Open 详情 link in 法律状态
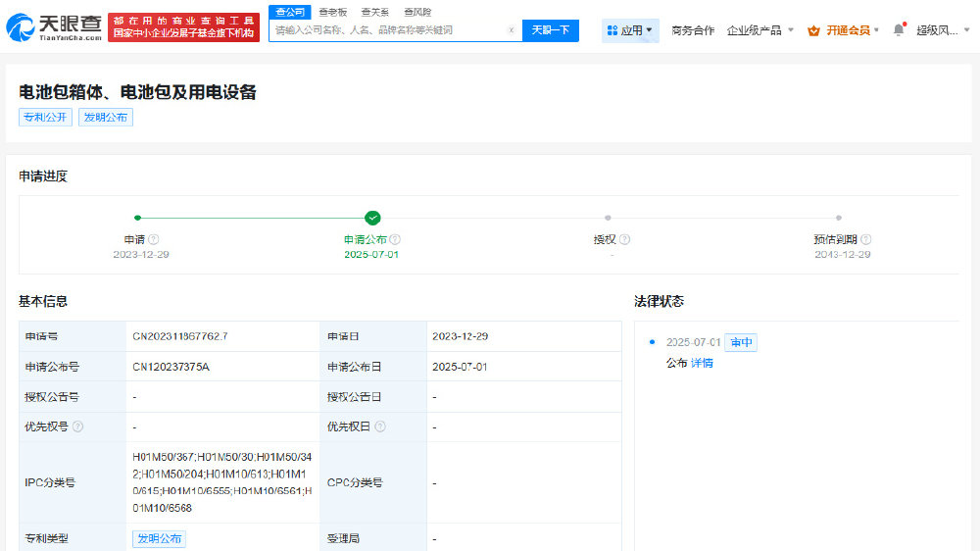The image size is (980, 551). pyautogui.click(x=702, y=363)
